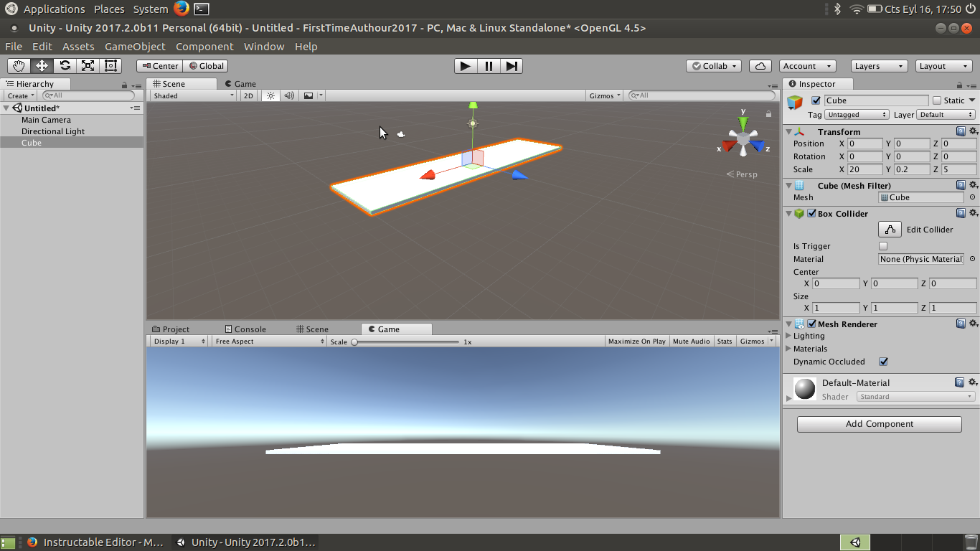Screen dimensions: 980x551
Task: Open the Hierarchy Create menu button
Action: click(x=19, y=95)
